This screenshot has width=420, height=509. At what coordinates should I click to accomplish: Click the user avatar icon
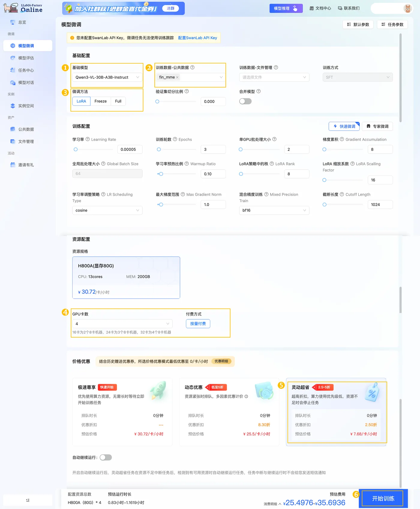(x=407, y=8)
